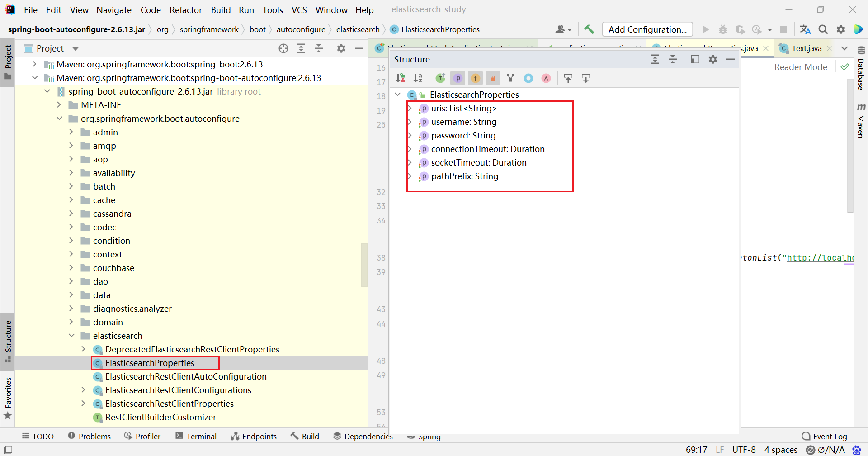This screenshot has height=456, width=868.
Task: Open Search Everywhere magnifier icon
Action: [x=823, y=29]
